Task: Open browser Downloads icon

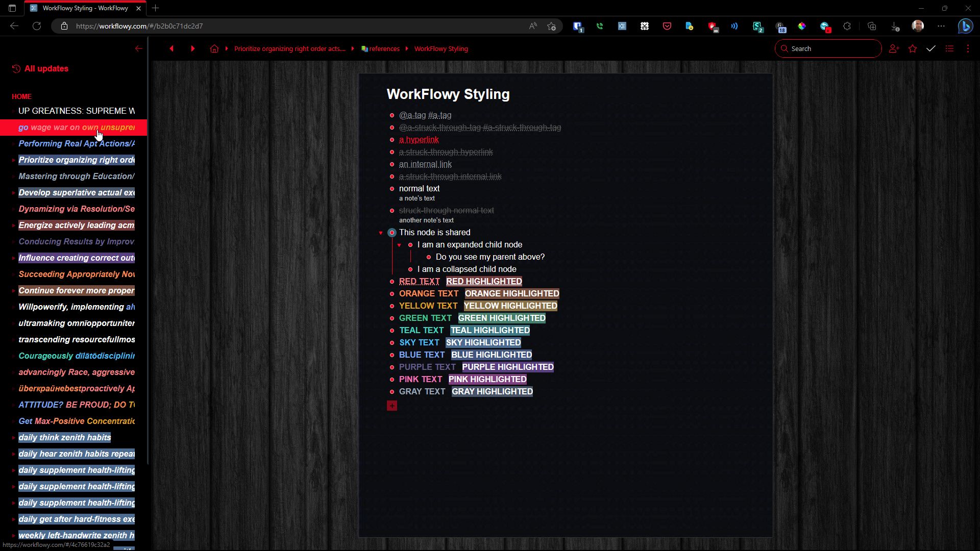Action: [895, 26]
